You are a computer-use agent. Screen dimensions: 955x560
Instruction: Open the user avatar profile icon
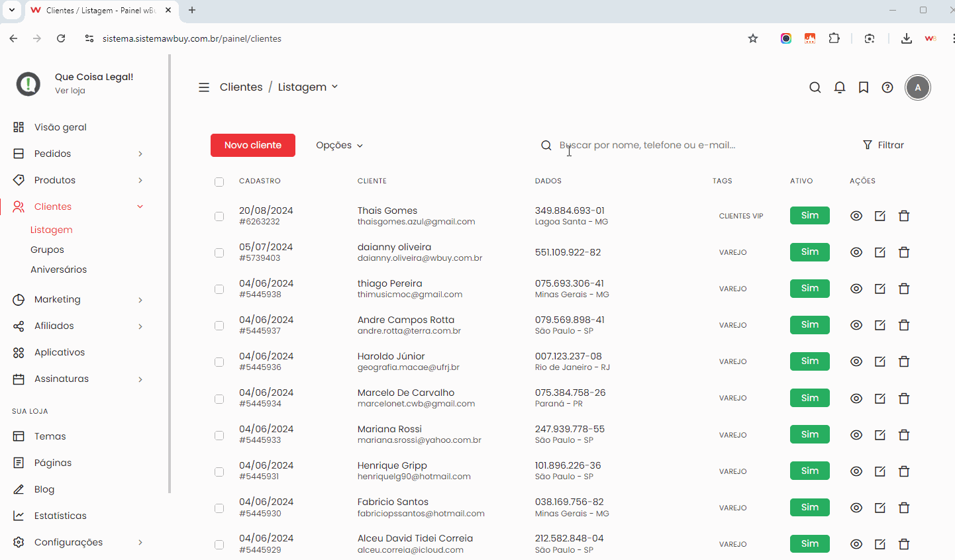coord(917,87)
